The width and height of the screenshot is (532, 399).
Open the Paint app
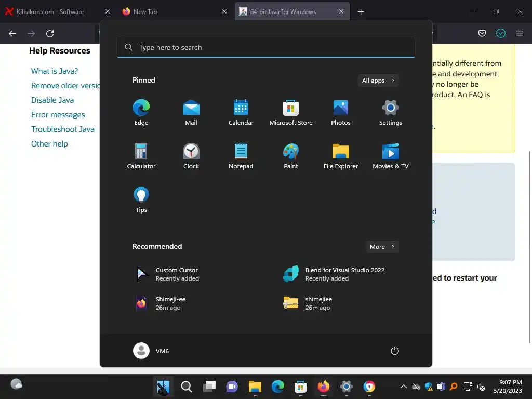coord(291,156)
